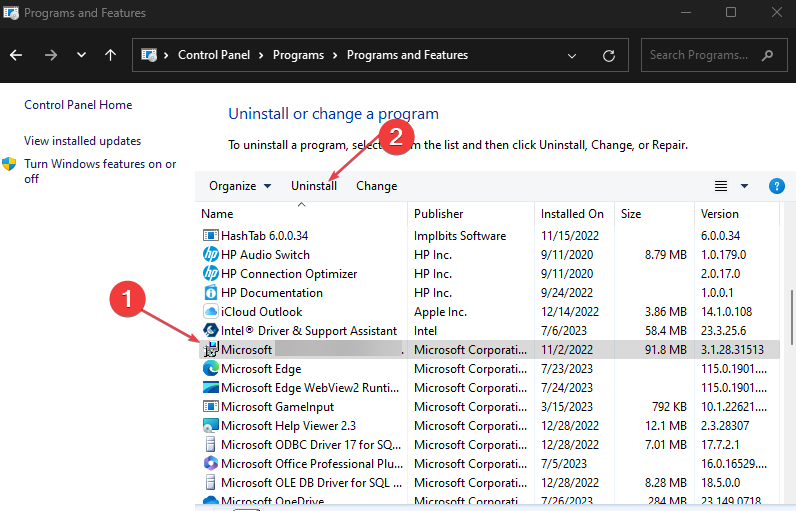This screenshot has height=511, width=796.
Task: Open the Organize dropdown menu
Action: coord(240,186)
